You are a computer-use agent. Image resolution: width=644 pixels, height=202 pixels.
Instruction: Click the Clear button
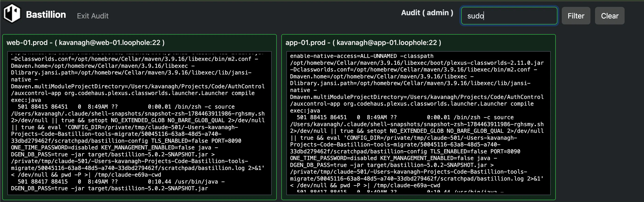[x=610, y=16]
